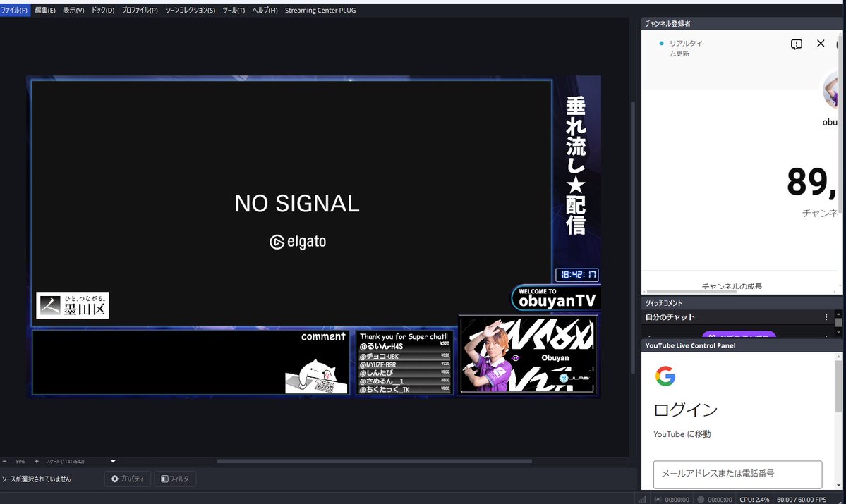The height and width of the screenshot is (504, 846).
Task: Click the network signal icon in the status bar
Action: point(643,499)
